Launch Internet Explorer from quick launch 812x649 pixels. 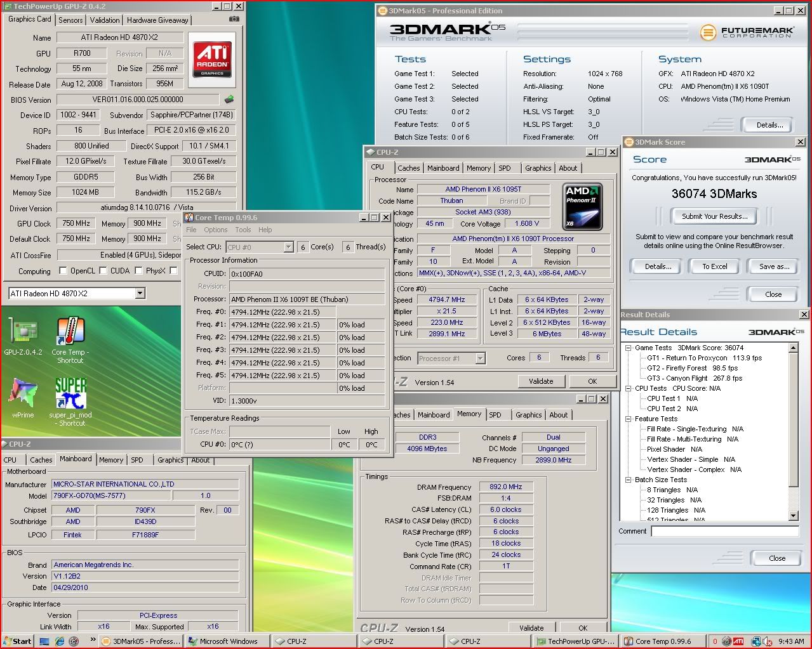click(x=59, y=641)
